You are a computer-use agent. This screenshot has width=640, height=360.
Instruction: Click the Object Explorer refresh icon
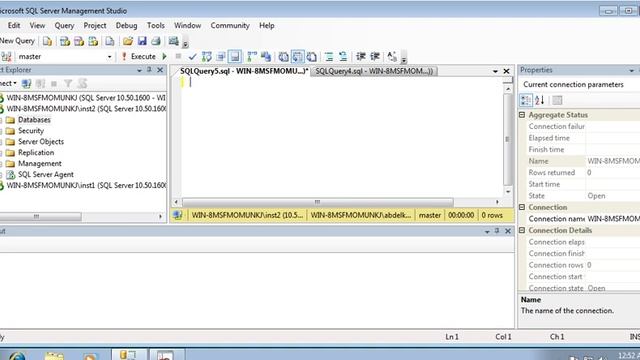click(82, 84)
